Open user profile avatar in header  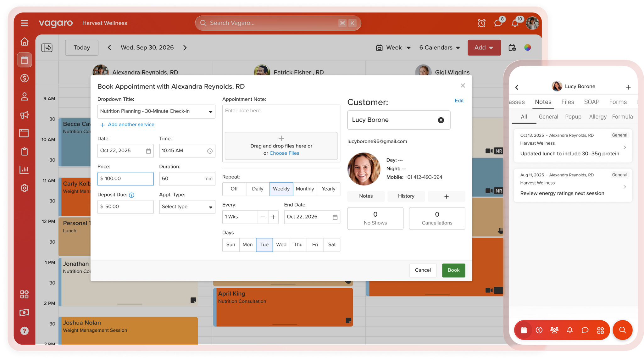click(532, 23)
